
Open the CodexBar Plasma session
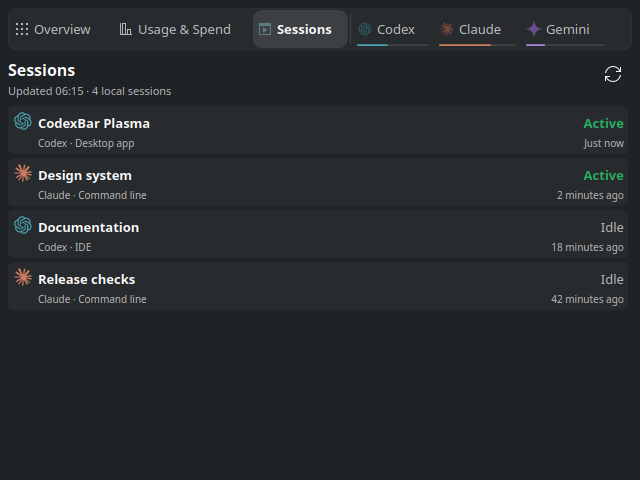tap(318, 130)
